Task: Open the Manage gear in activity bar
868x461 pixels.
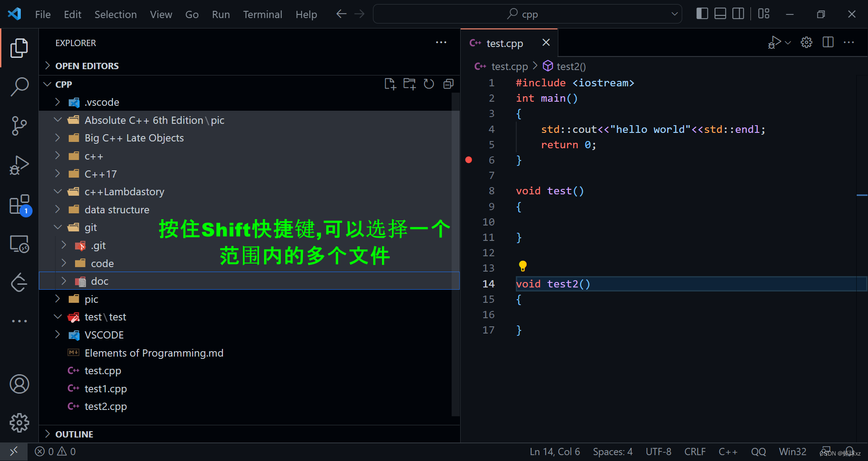Action: coord(19,423)
